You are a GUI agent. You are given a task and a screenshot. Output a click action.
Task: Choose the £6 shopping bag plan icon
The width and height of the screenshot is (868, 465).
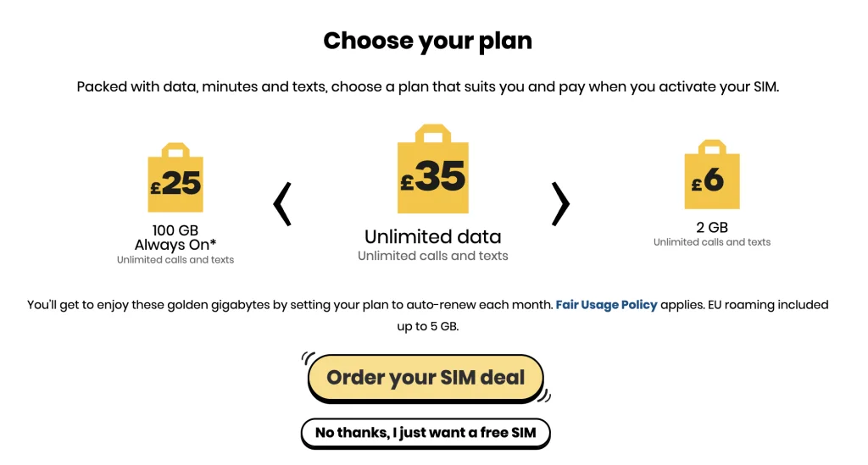point(712,177)
